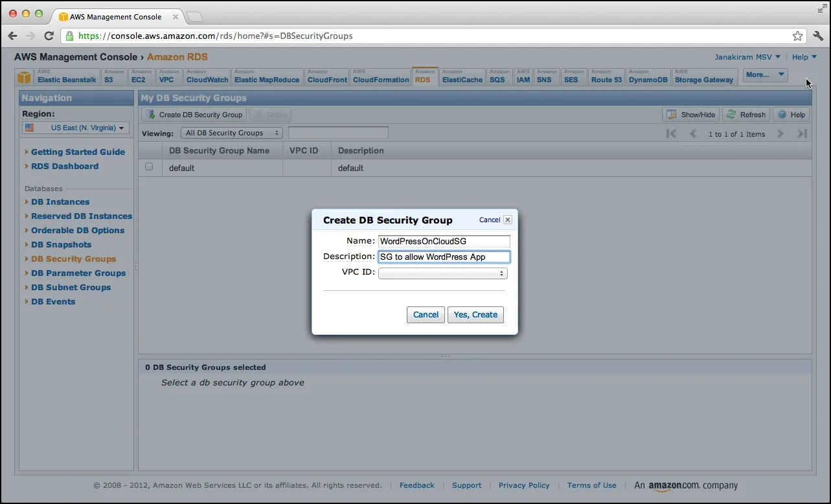Switch to the Elastic MapReduce tab

tap(267, 76)
